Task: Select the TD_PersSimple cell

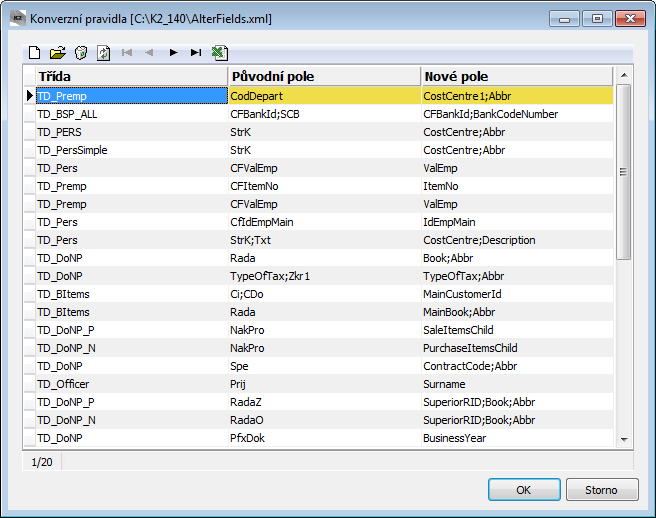Action: coord(131,150)
